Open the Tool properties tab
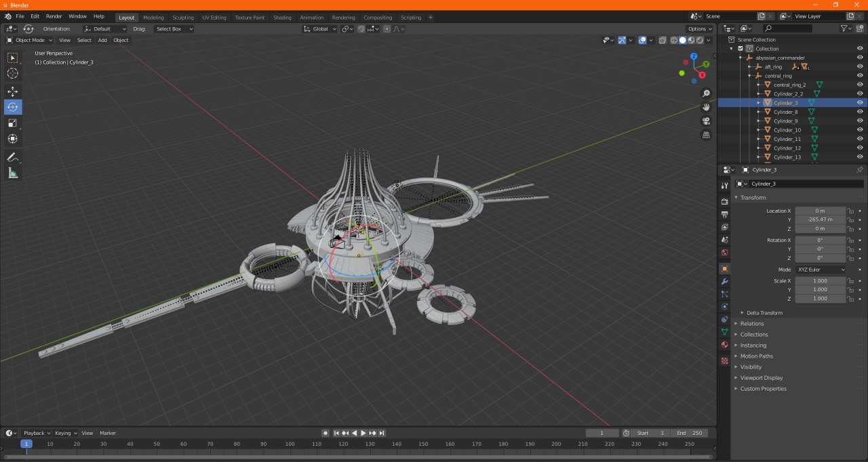This screenshot has width=868, height=462. [x=724, y=185]
